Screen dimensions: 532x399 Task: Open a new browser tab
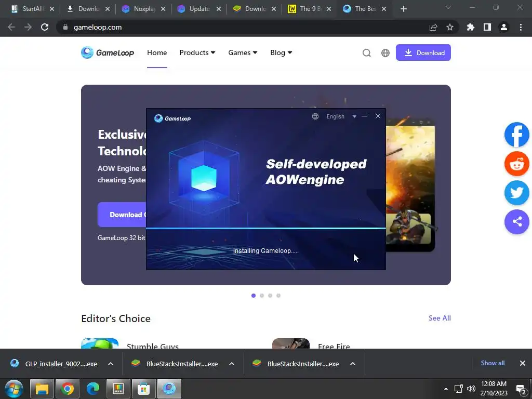click(x=403, y=9)
